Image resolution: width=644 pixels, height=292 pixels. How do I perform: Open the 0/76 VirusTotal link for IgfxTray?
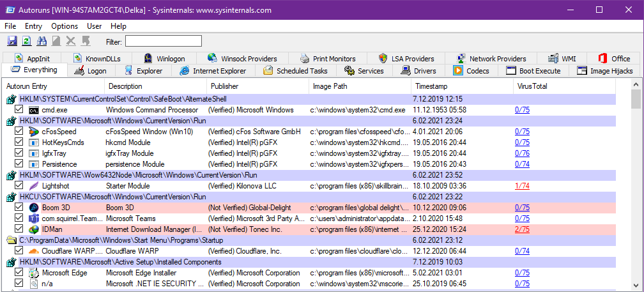point(522,153)
